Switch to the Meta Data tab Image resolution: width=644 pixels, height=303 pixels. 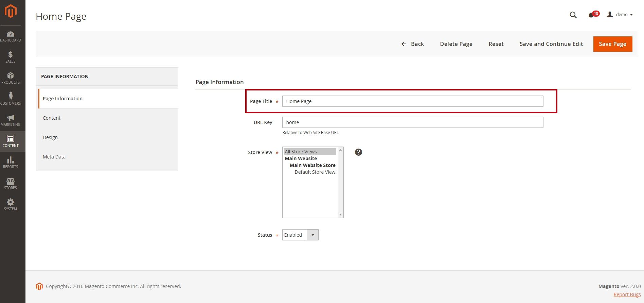(x=54, y=157)
